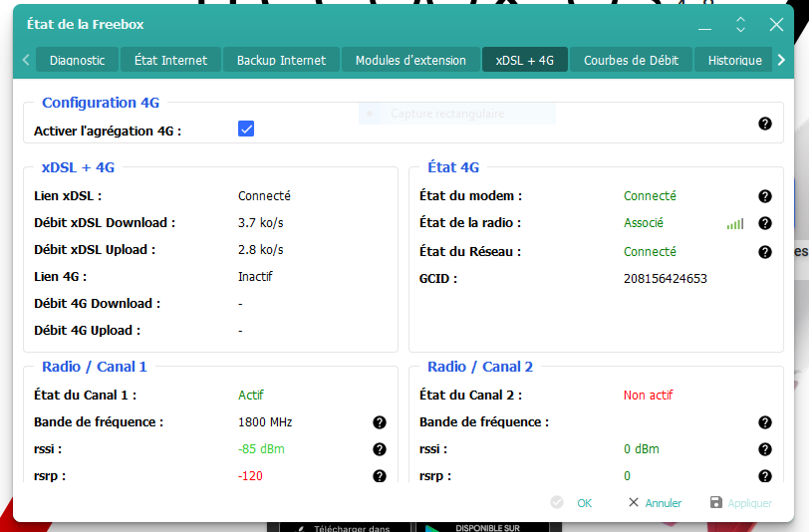Click help icon beside État du Réseau
The image size is (809, 532).
pyautogui.click(x=765, y=252)
